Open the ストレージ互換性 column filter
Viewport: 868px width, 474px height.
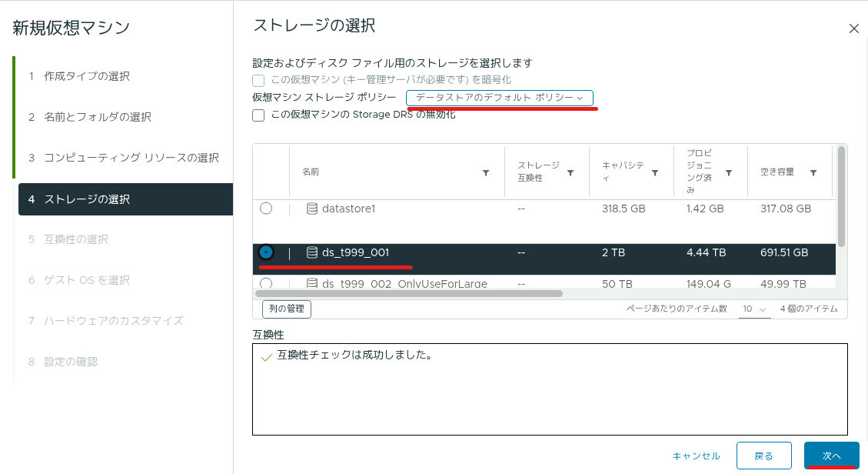570,173
